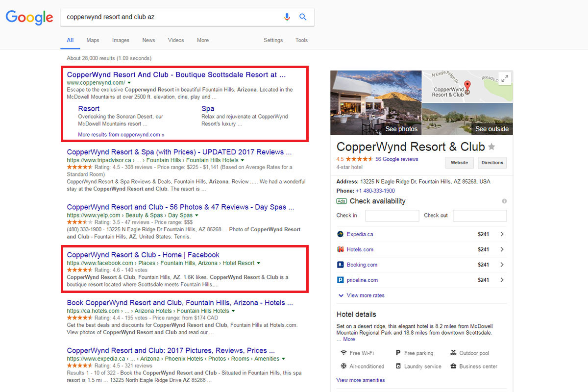588x392 pixels.
Task: Click the Booking.com logo icon
Action: (341, 265)
